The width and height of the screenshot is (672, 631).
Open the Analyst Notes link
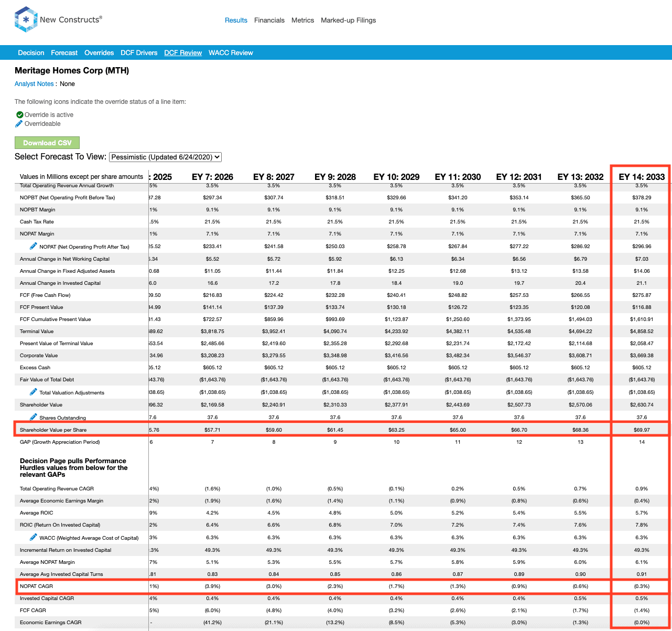coord(34,84)
